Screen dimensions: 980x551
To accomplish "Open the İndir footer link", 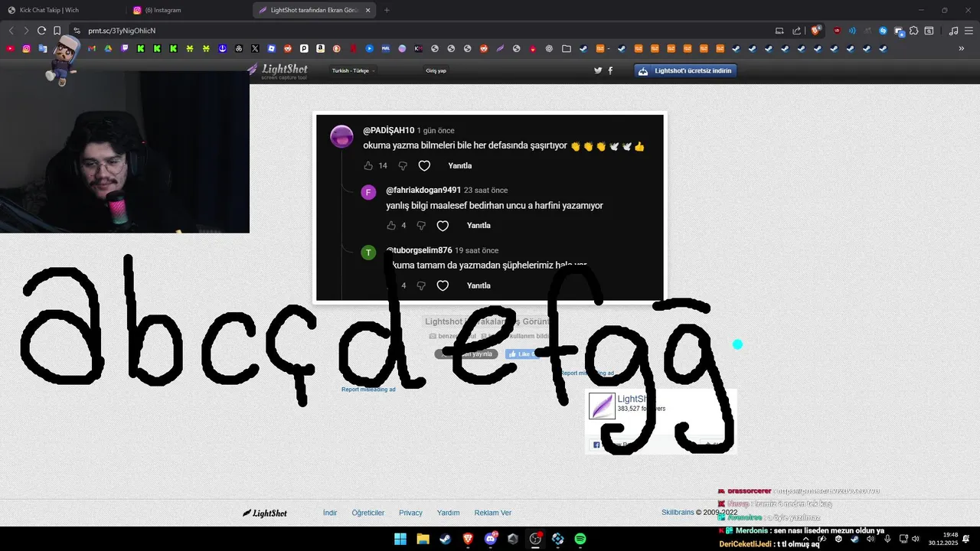I will [x=330, y=513].
